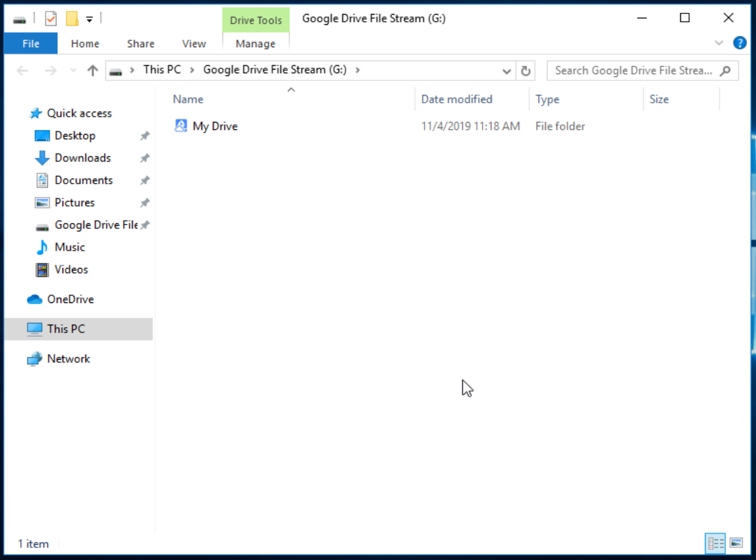The image size is (756, 560).
Task: Click the pin icon next to Downloads
Action: point(145,158)
